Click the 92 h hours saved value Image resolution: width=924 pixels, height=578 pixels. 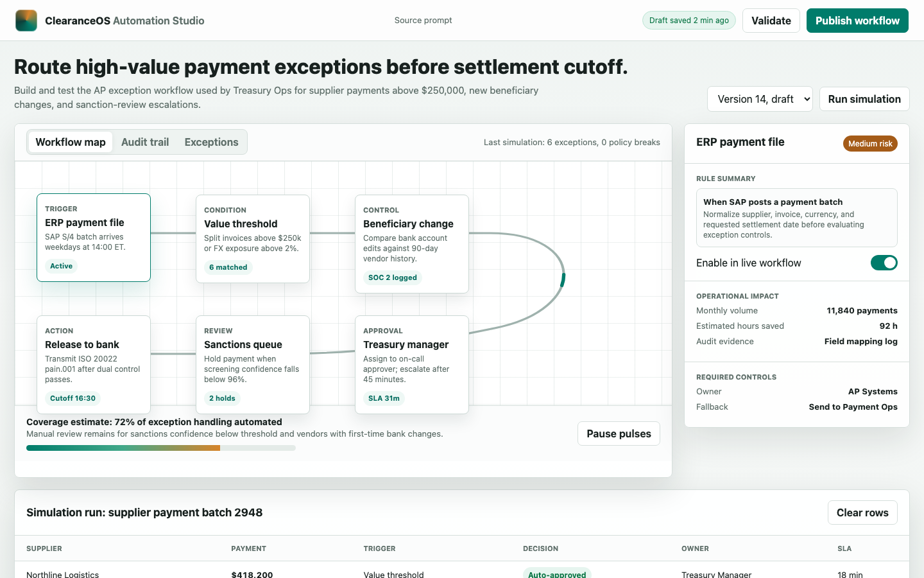pyautogui.click(x=889, y=326)
